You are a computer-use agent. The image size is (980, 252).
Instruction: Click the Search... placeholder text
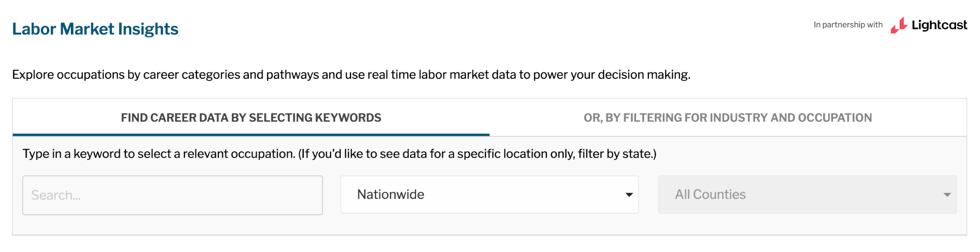56,195
